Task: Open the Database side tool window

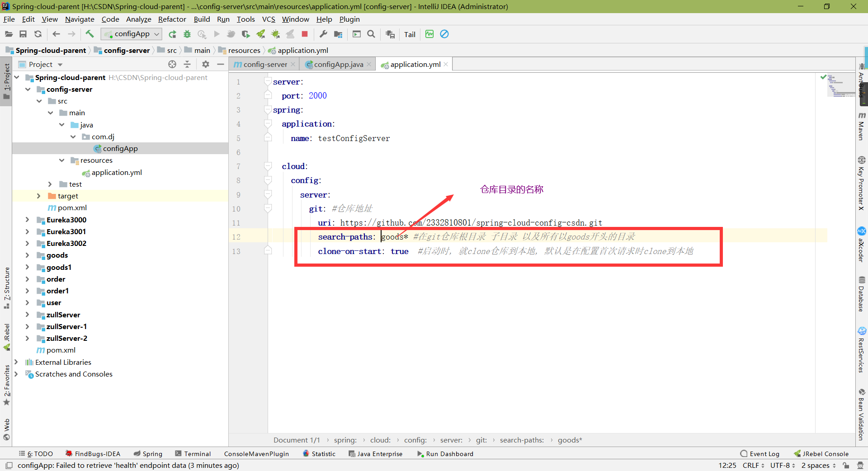Action: click(862, 294)
